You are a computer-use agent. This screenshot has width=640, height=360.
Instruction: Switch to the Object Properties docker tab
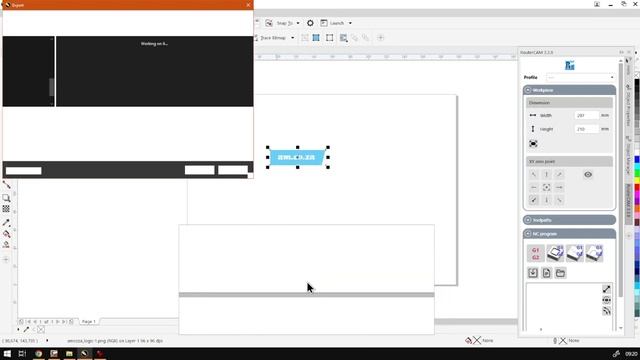click(x=629, y=106)
